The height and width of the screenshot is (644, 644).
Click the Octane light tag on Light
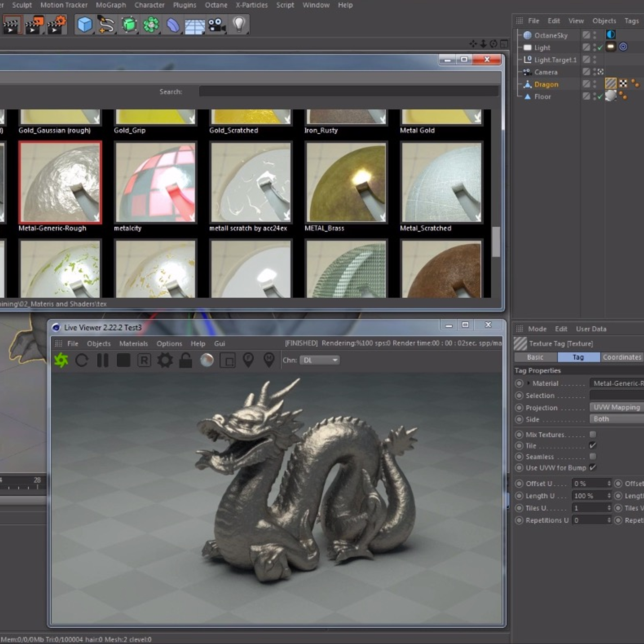[x=611, y=47]
